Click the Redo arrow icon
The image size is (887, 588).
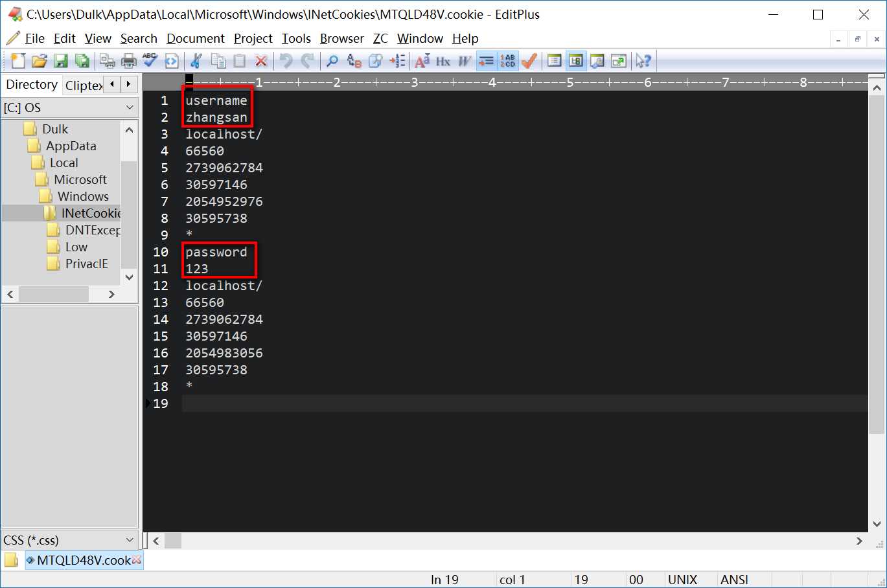pos(307,61)
